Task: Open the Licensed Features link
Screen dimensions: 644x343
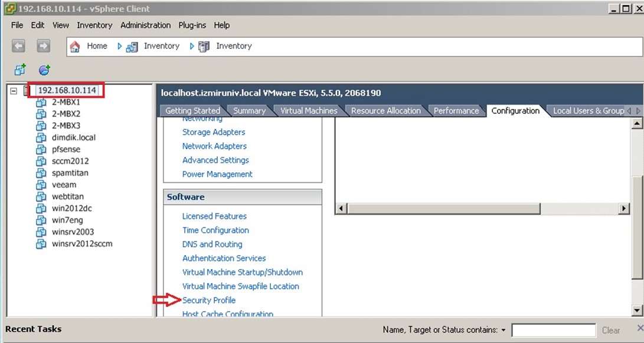Action: [214, 216]
